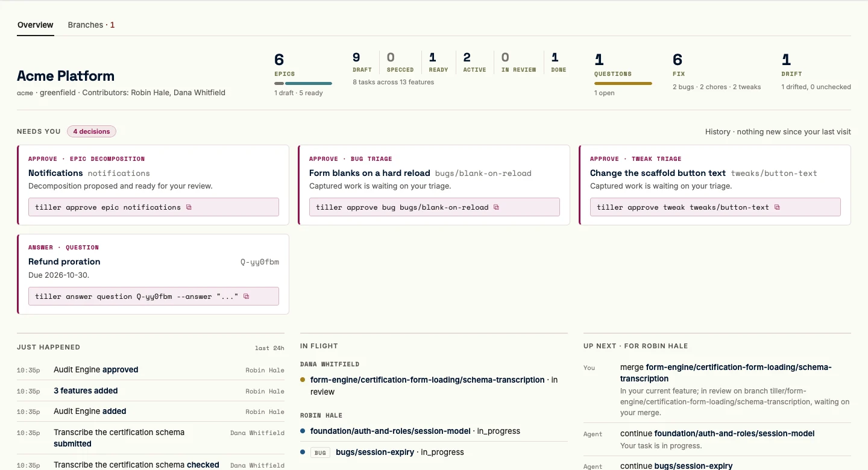Image resolution: width=868 pixels, height=470 pixels.
Task: Open the 6 Fix stat
Action: pos(717,72)
